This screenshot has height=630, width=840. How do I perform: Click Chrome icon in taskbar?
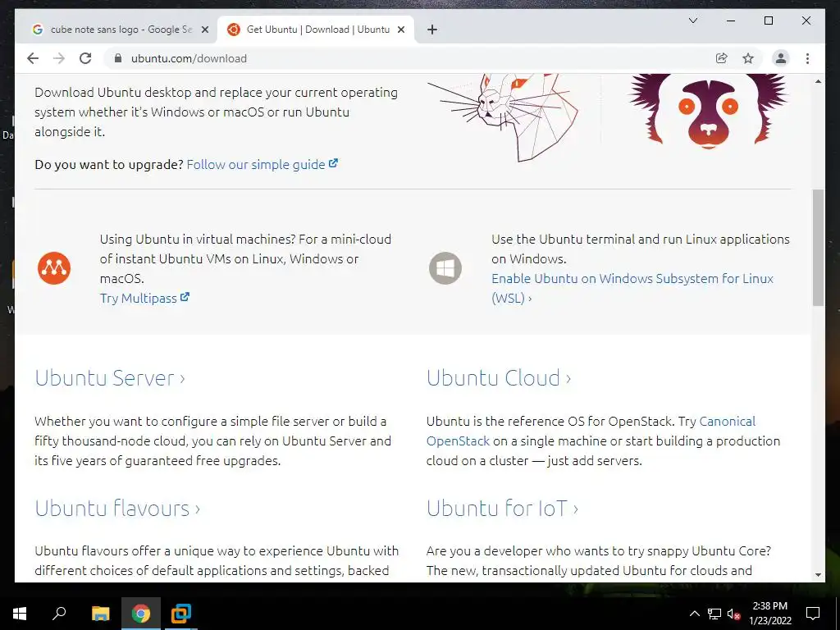click(x=141, y=614)
